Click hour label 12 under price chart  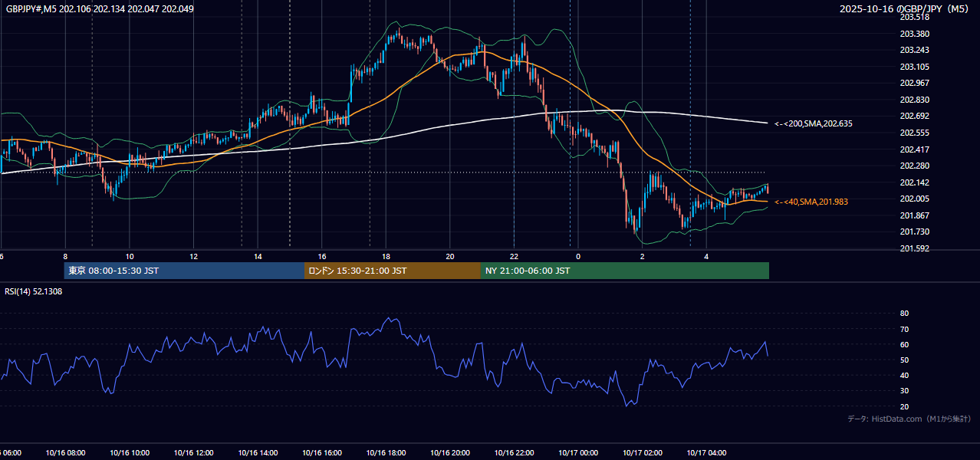pos(193,256)
